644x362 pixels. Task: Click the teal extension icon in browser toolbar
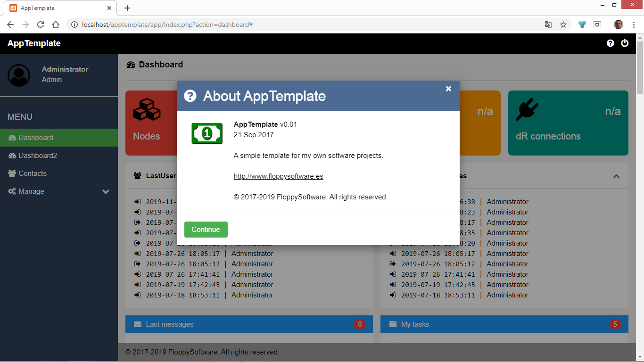(x=582, y=25)
